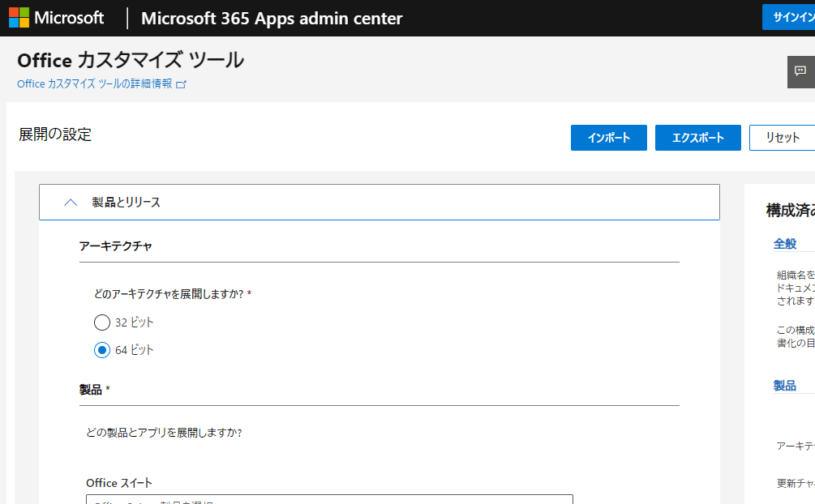This screenshot has height=504, width=815.
Task: Click the 製品 * section heading
Action: pyautogui.click(x=95, y=390)
